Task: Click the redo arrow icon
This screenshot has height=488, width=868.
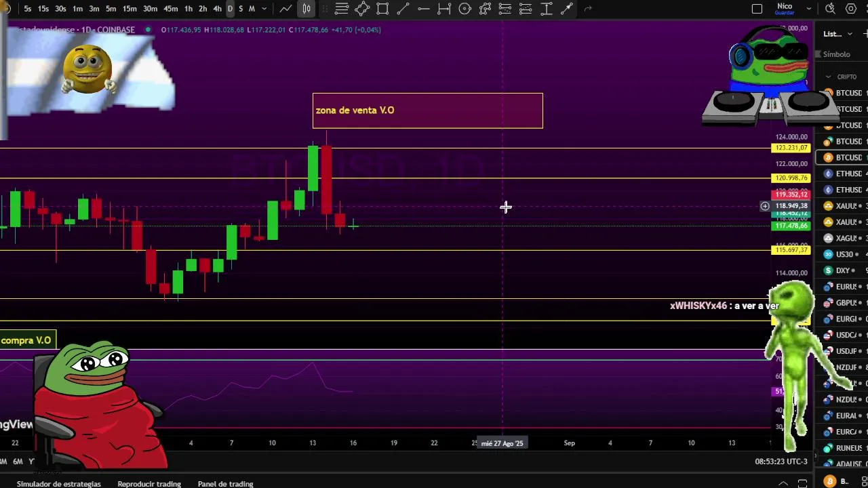Action: pyautogui.click(x=588, y=9)
